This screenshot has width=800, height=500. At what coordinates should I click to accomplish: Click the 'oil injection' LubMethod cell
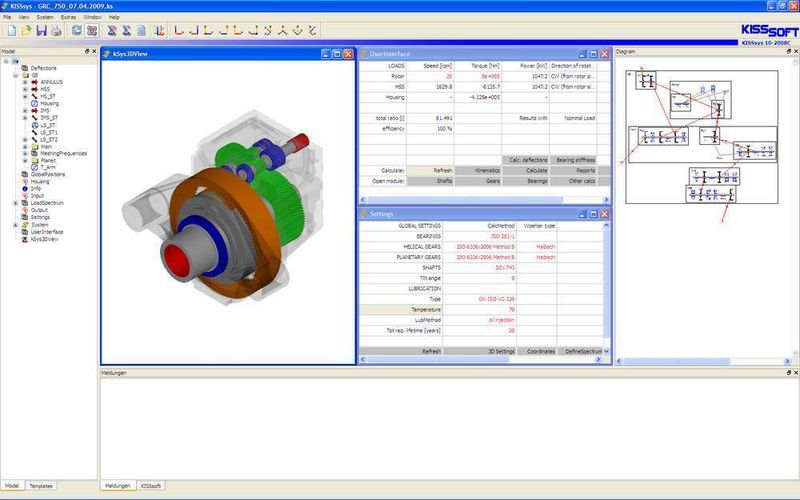pyautogui.click(x=480, y=320)
